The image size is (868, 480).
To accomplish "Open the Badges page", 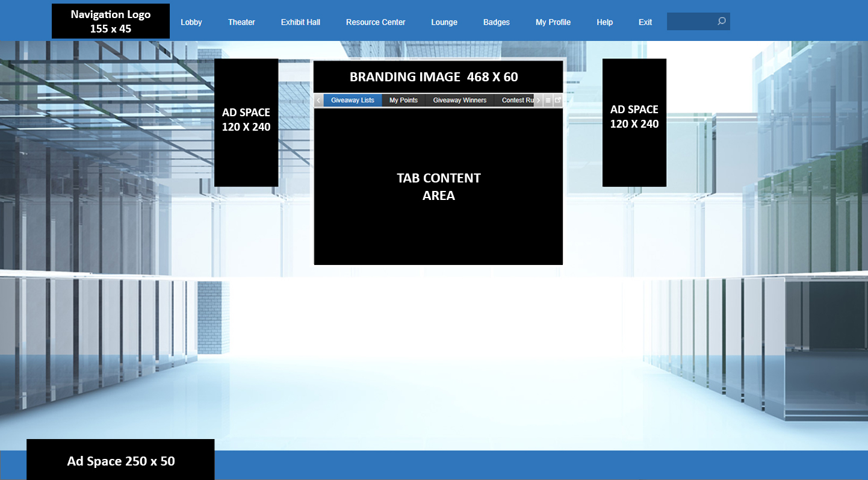I will tap(497, 22).
